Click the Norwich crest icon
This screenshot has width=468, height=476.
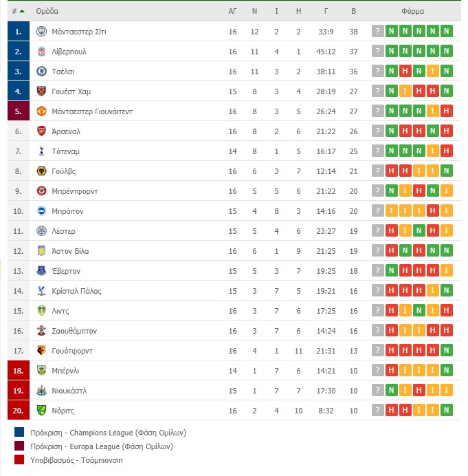coord(41,411)
